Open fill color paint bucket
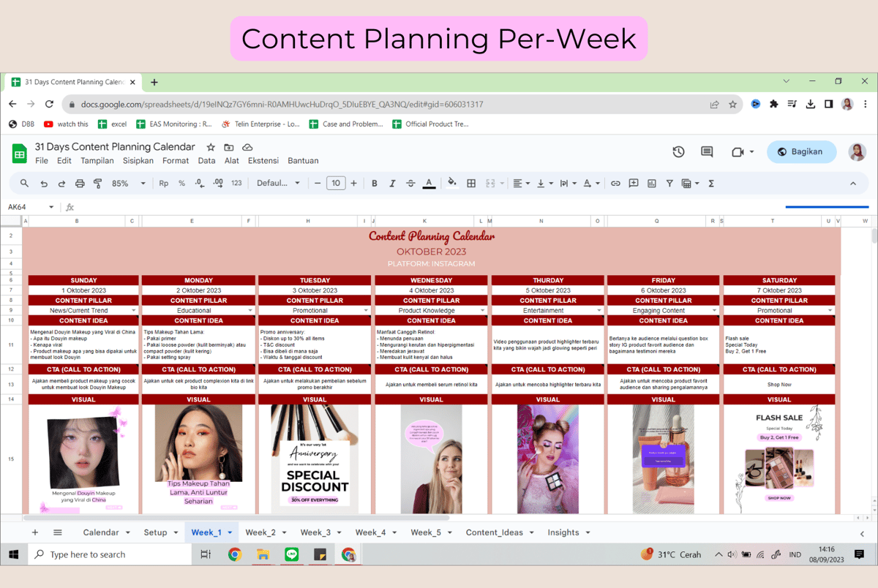The height and width of the screenshot is (588, 878). tap(452, 184)
